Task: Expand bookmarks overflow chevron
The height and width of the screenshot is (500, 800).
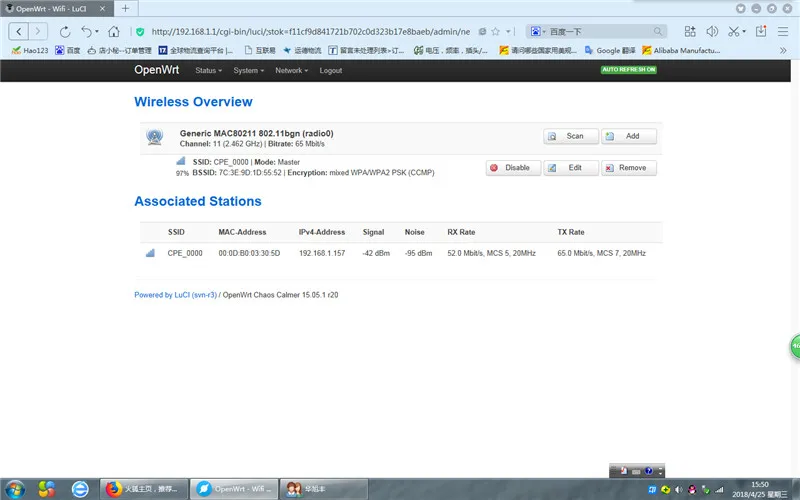Action: 783,50
